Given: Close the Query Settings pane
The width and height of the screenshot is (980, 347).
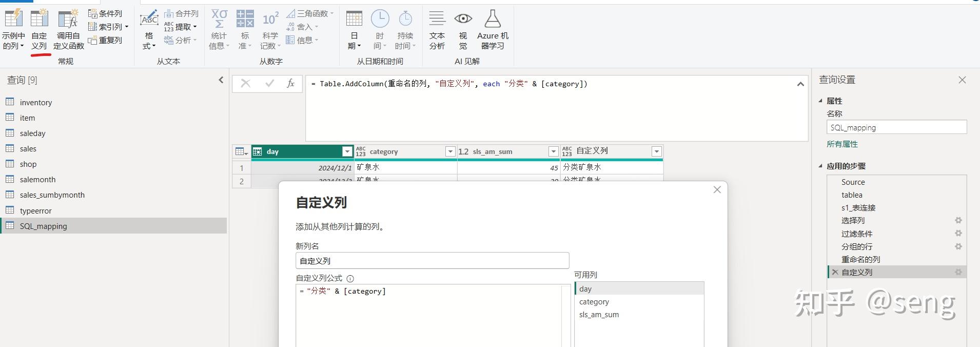Looking at the screenshot, I should (x=963, y=80).
